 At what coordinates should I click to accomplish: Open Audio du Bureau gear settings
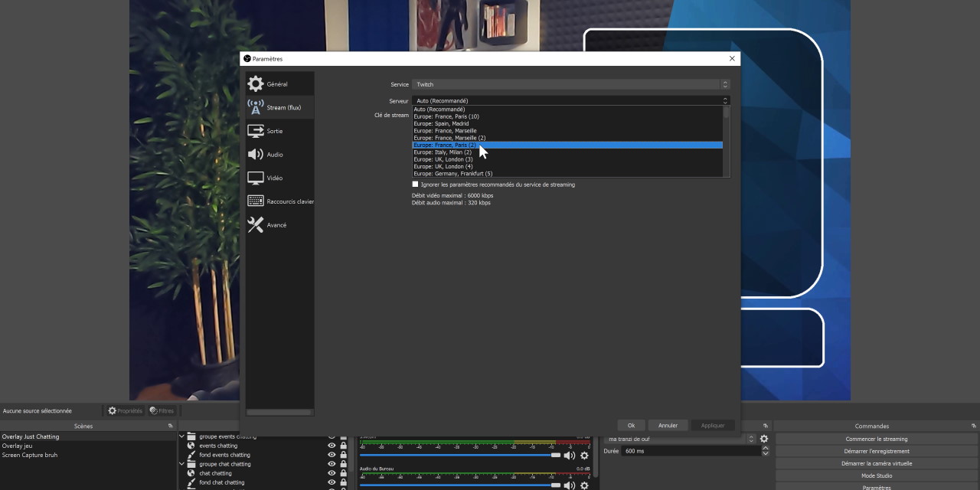[584, 485]
